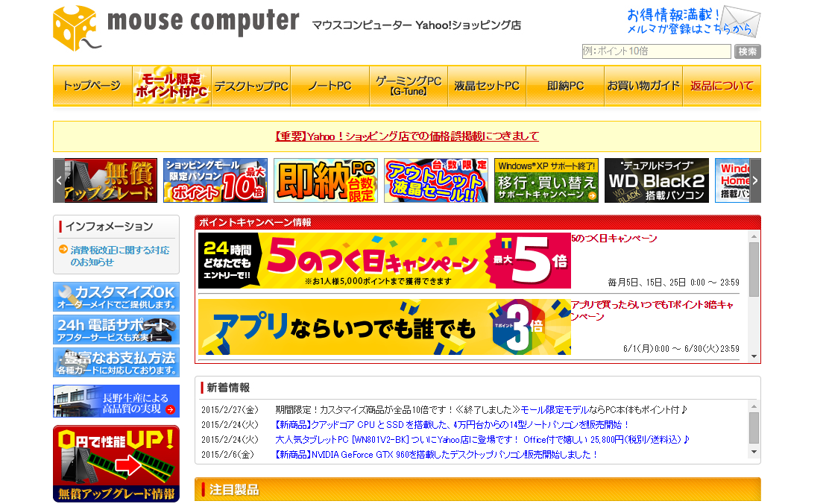Screen dimensions: 829x504
Task: Open the 長野生産による高品質の実現 banner
Action: [x=116, y=401]
